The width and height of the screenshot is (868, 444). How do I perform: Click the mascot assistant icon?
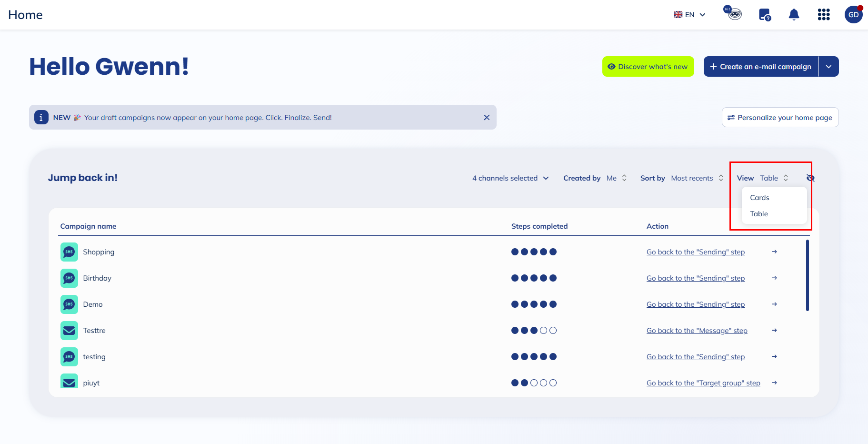tap(734, 13)
